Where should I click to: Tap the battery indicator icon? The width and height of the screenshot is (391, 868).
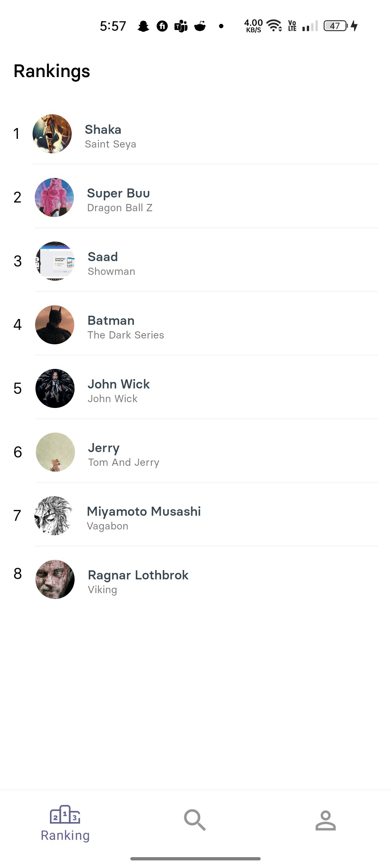[335, 26]
